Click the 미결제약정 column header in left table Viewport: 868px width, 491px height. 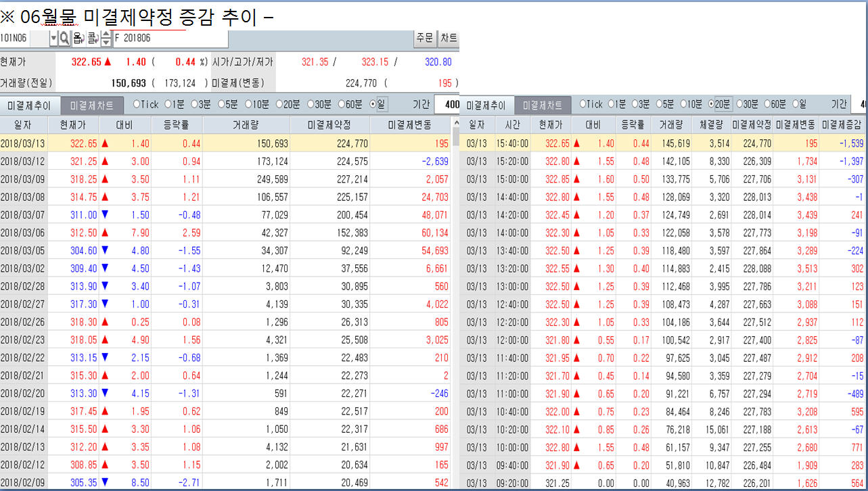coord(329,125)
